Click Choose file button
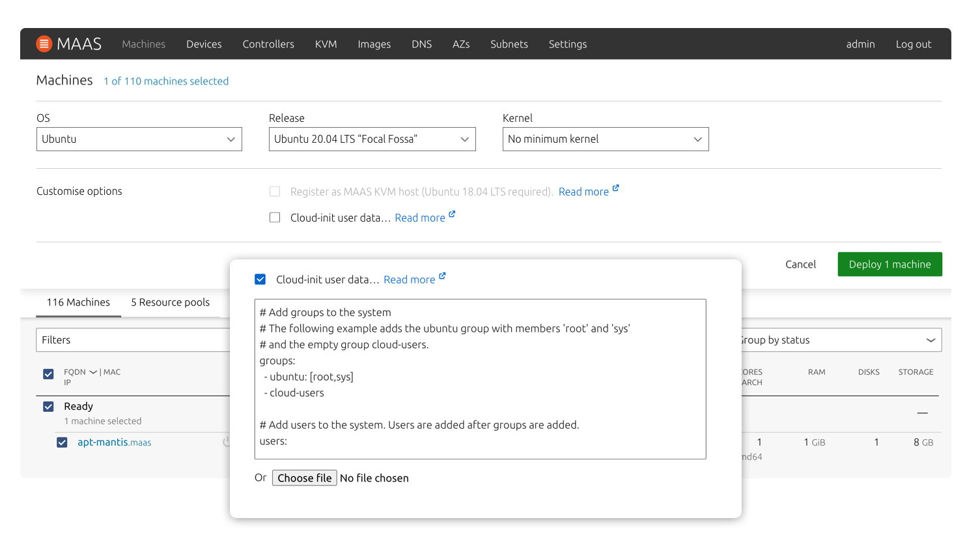Image resolution: width=980 pixels, height=535 pixels. (304, 478)
